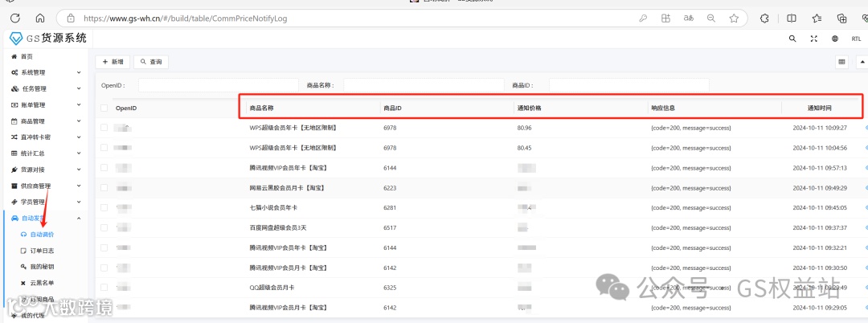The width and height of the screenshot is (868, 323).
Task: Click the zoom out magnifier icon
Action: [x=711, y=18]
